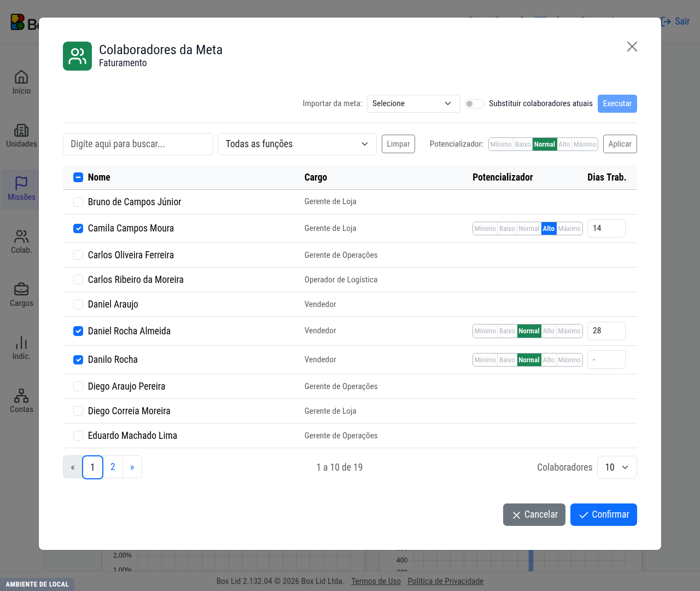Go to first page with « button

(73, 467)
